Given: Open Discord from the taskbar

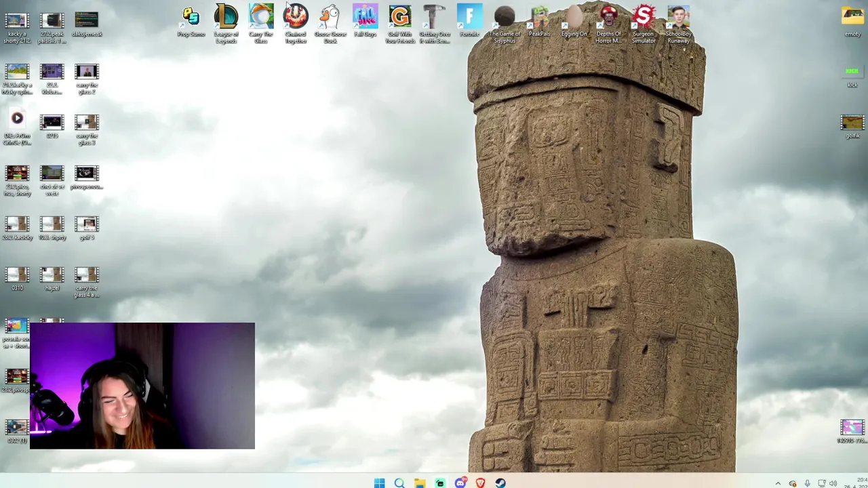Looking at the screenshot, I should (460, 483).
